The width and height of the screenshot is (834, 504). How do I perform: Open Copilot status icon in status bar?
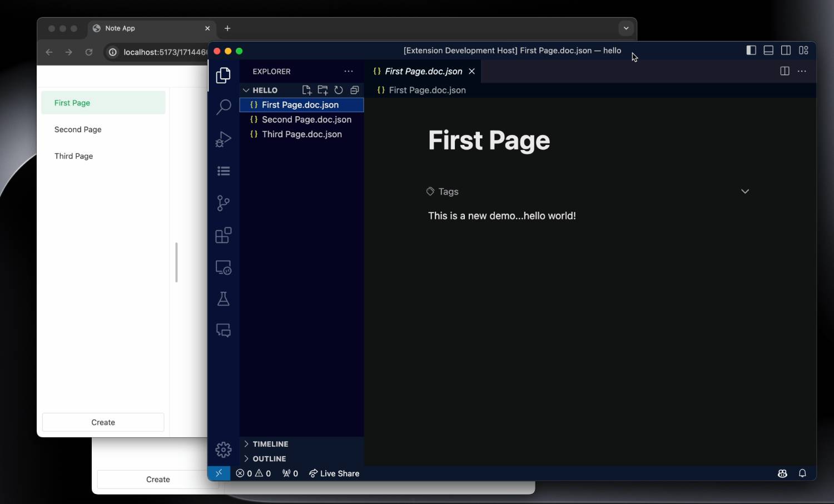pos(782,473)
